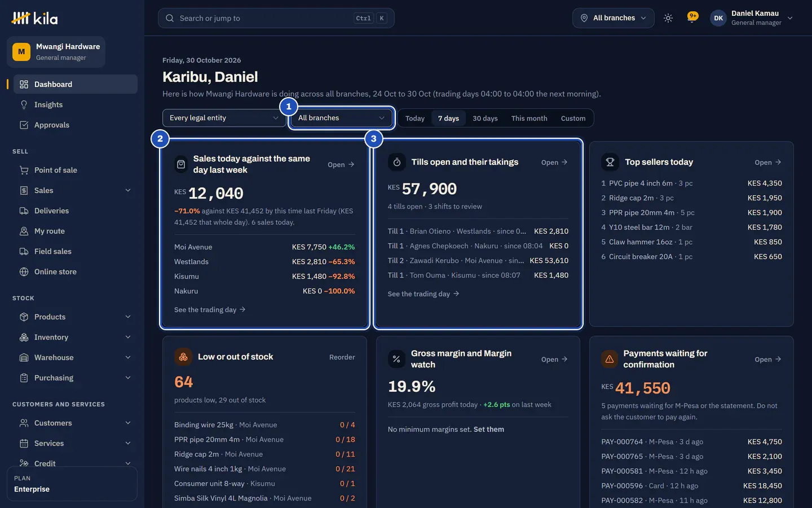Open the Every legal entity dropdown
Screen dimensions: 812x508
coord(224,118)
